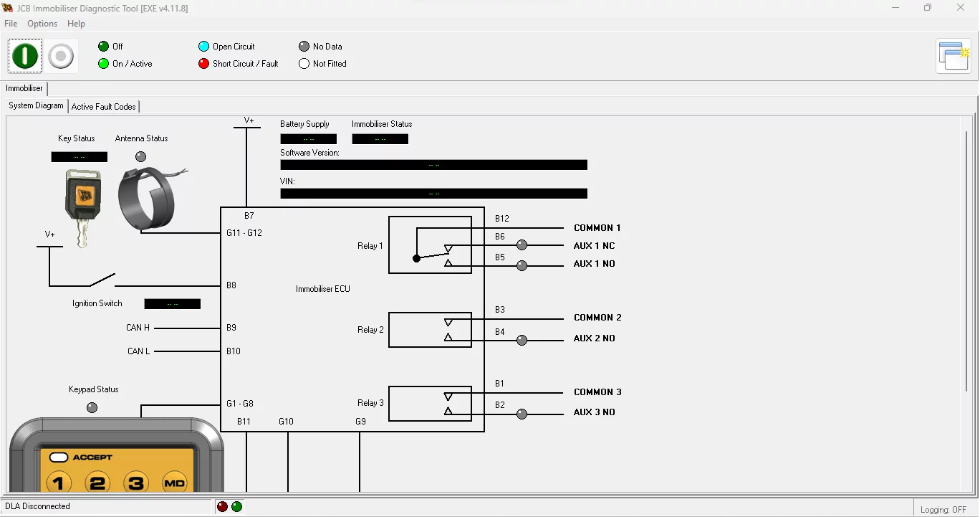This screenshot has width=980, height=517.
Task: Click the gray stop/off toolbar icon
Action: tap(61, 55)
